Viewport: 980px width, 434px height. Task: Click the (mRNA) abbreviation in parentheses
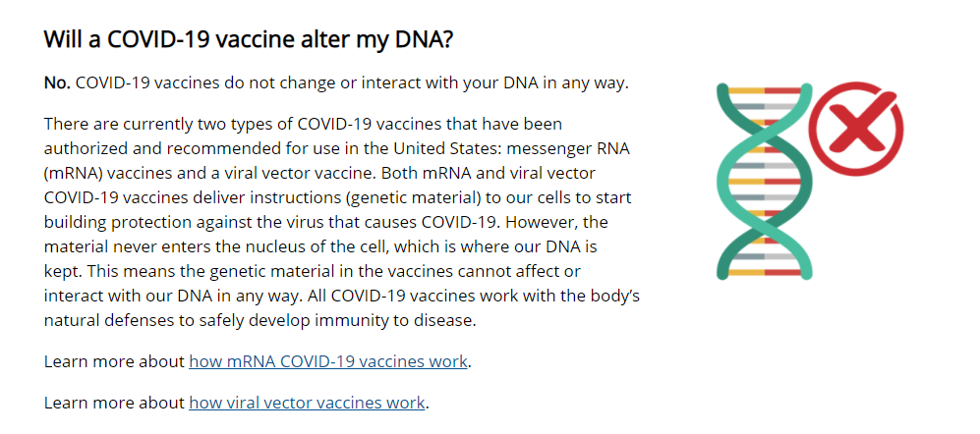point(74,173)
